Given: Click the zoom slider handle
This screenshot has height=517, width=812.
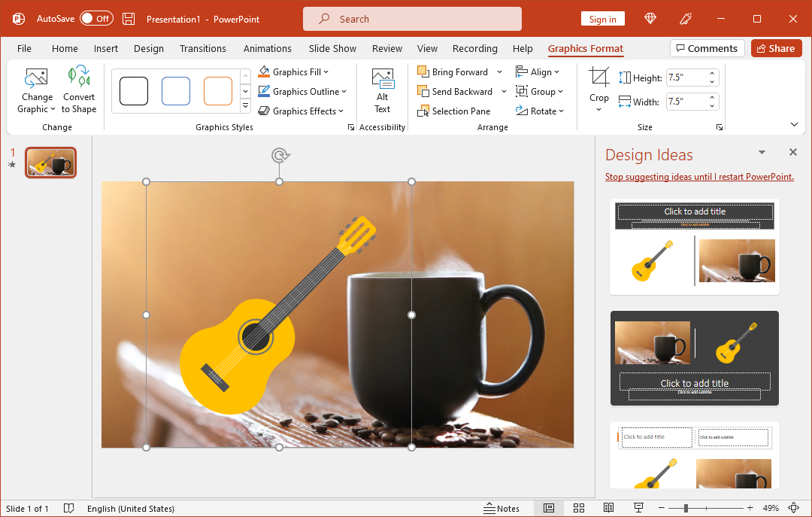Looking at the screenshot, I should coord(685,509).
